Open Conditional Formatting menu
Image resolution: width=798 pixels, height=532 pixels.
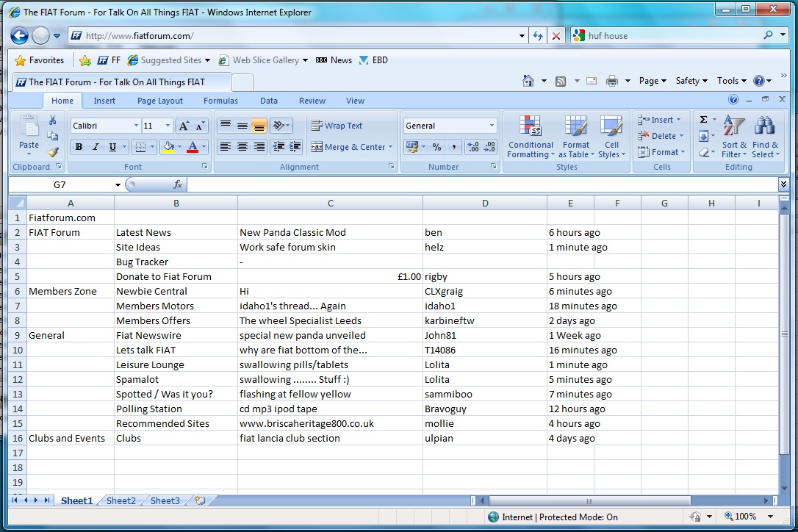tap(531, 137)
